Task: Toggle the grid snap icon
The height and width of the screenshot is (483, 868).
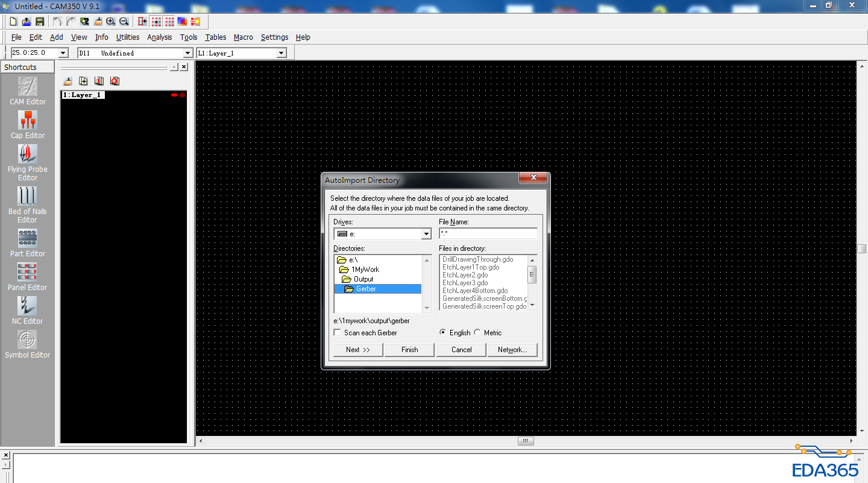Action: [156, 21]
